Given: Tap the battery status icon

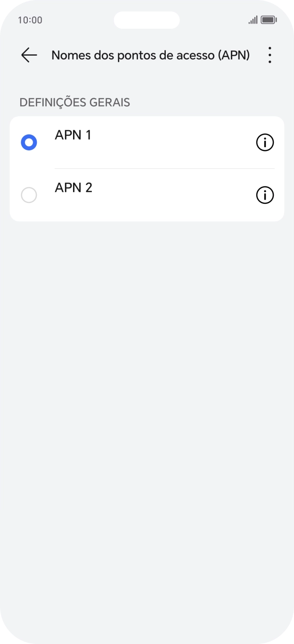Looking at the screenshot, I should point(269,20).
